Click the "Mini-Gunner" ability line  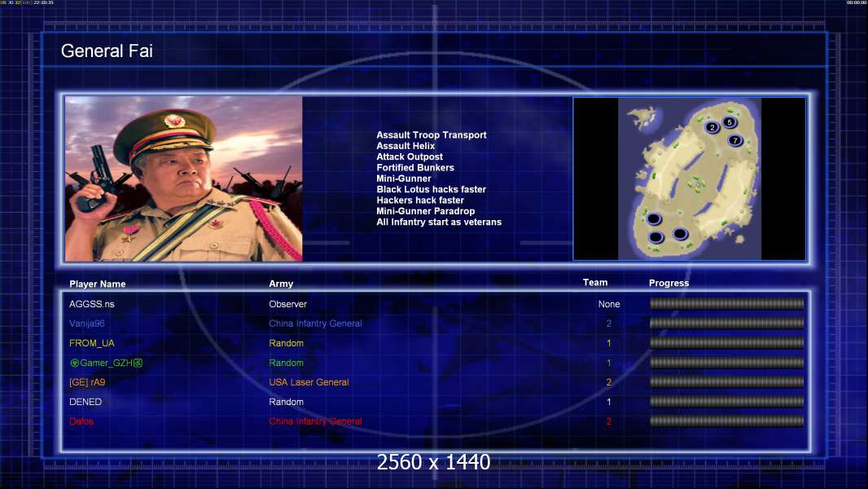404,178
